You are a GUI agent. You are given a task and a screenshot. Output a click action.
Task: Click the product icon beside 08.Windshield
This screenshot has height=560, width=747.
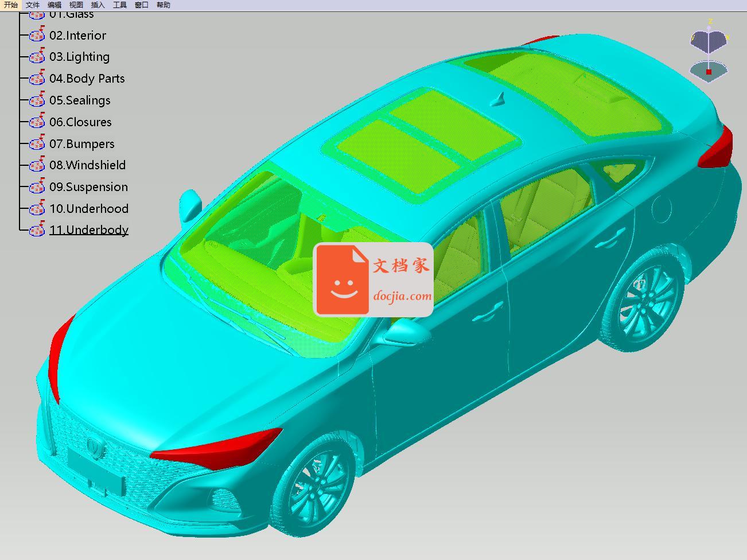tap(37, 165)
